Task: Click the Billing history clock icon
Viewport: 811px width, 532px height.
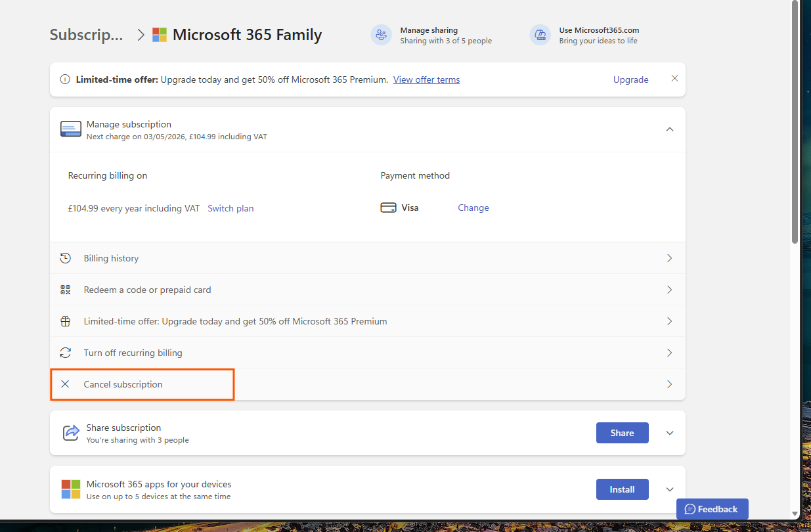Action: point(65,258)
